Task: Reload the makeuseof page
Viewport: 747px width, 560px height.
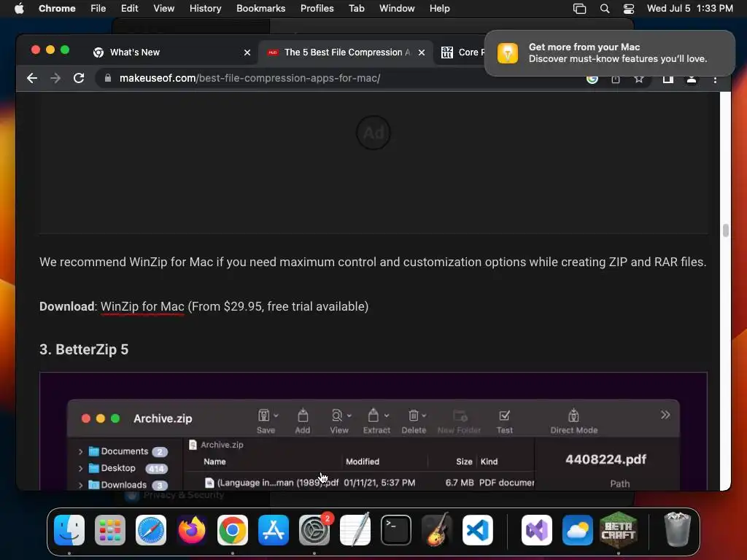Action: (x=79, y=78)
